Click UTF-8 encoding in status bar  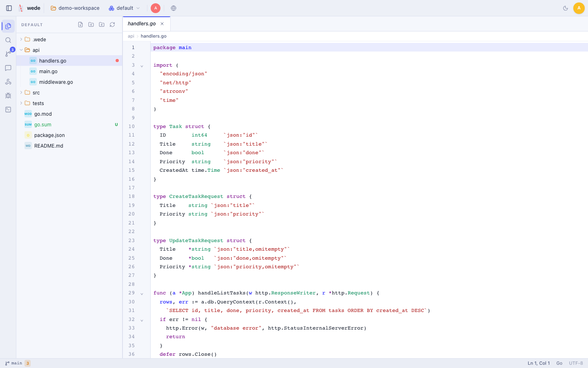(x=576, y=363)
